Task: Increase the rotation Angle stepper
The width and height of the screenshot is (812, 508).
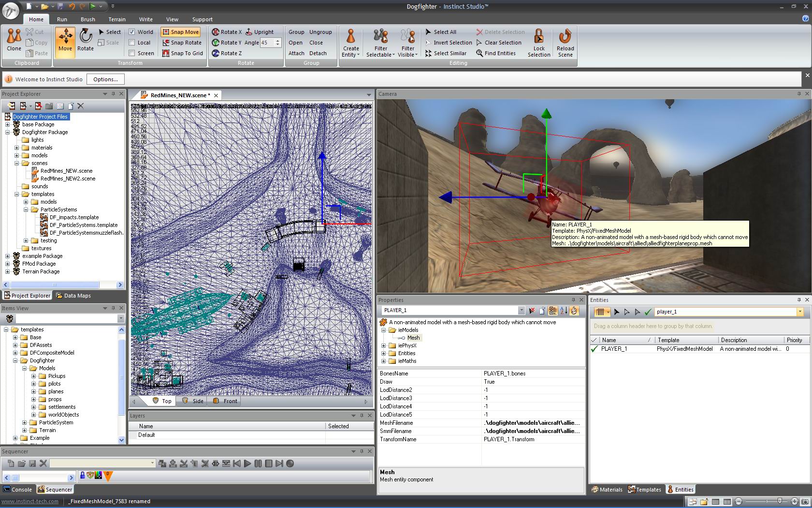Action: pos(277,41)
